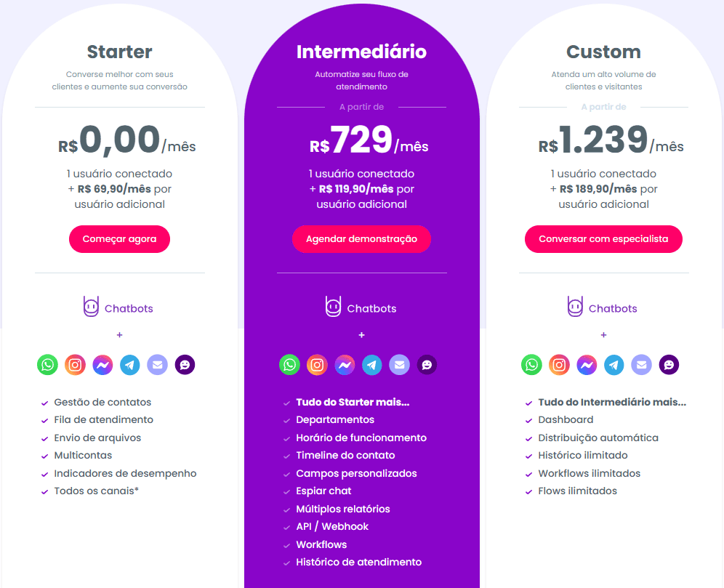This screenshot has height=588, width=724.
Task: Click the 'API / Webhook' feature item
Action: tap(332, 527)
